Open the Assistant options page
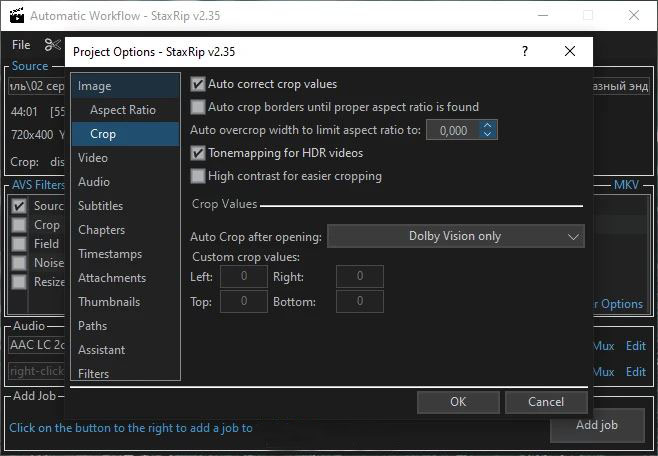The width and height of the screenshot is (658, 456). 125,349
